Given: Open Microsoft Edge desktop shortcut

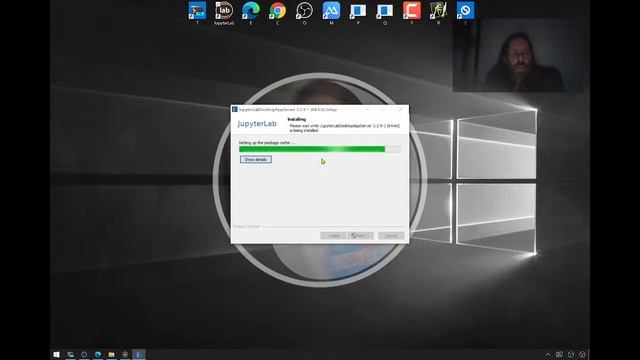Looking at the screenshot, I should (251, 11).
